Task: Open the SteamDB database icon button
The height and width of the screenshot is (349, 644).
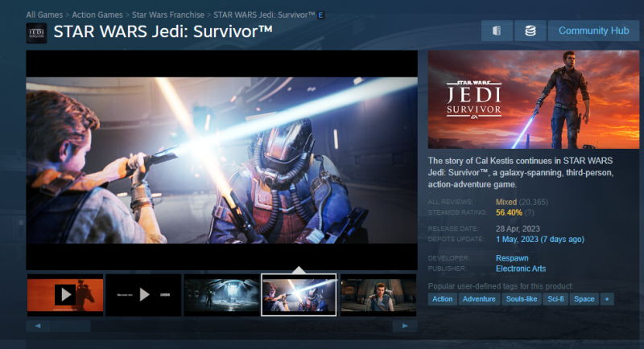Action: pos(530,31)
